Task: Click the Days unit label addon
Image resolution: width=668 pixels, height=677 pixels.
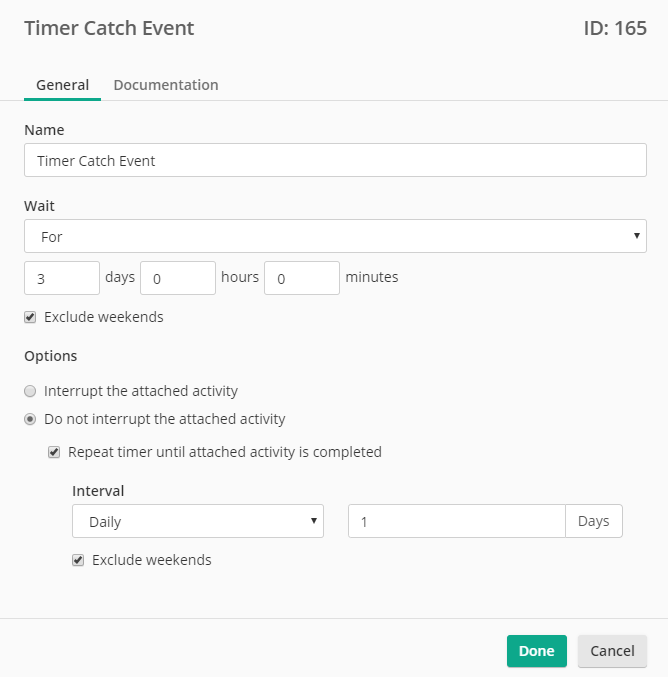Action: [594, 521]
